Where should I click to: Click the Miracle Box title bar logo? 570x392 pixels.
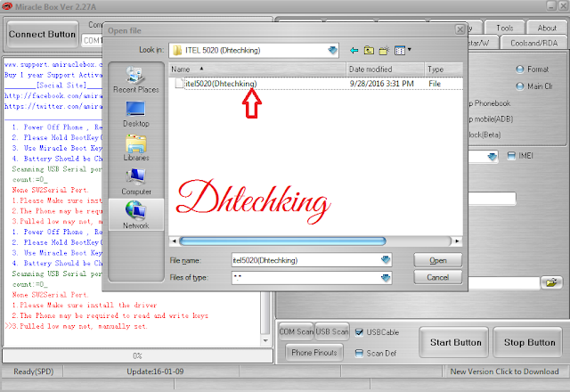[7, 6]
